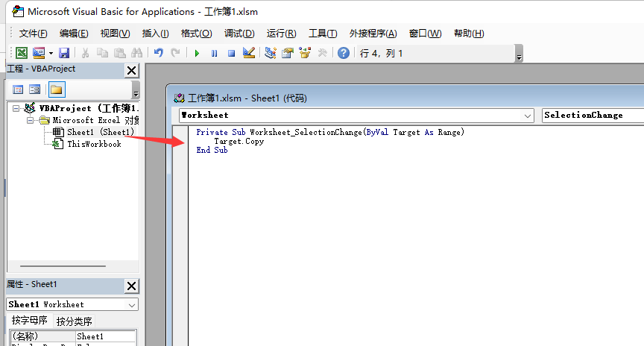This screenshot has width=644, height=346.
Task: Click the VBA application icon in title bar
Action: 18,11
